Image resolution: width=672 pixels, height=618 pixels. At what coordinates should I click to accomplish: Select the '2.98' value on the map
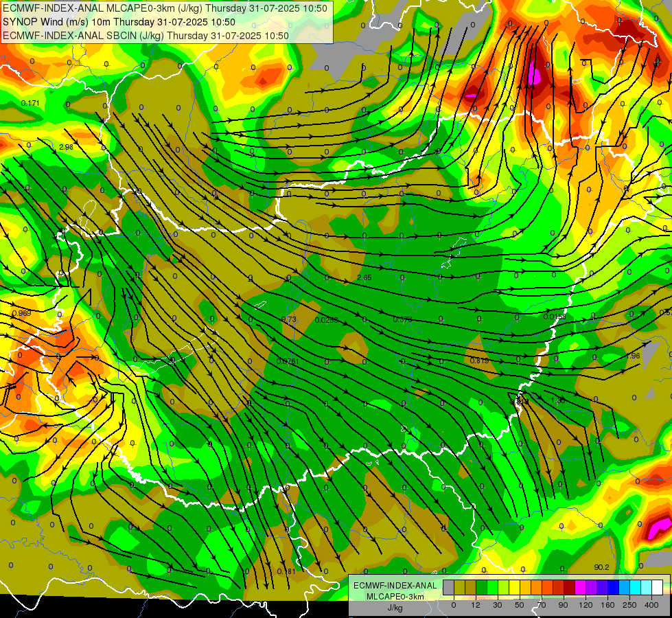pos(66,147)
